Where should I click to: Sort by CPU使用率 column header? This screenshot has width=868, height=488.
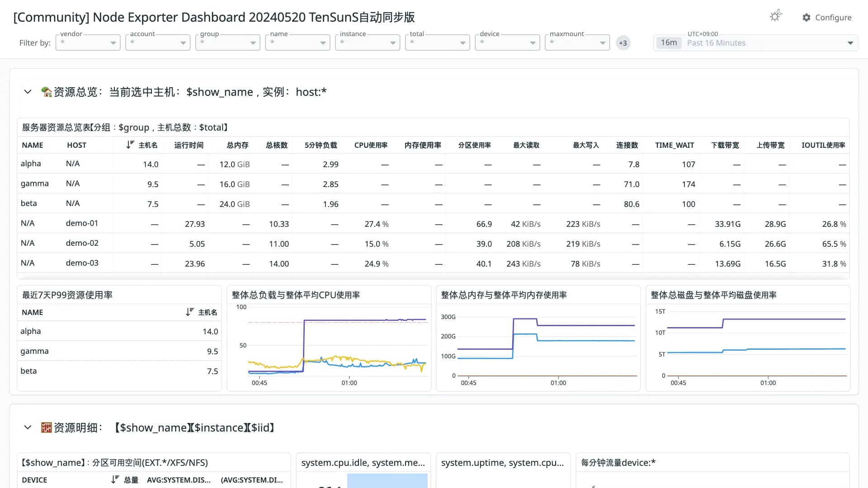coord(371,145)
